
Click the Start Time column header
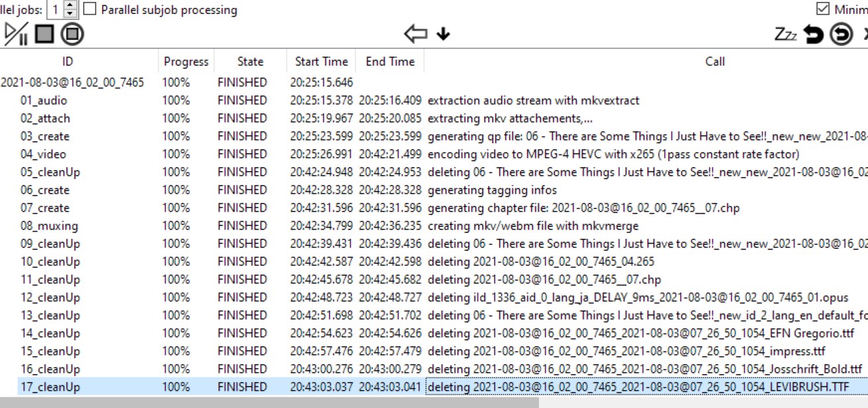click(x=321, y=62)
